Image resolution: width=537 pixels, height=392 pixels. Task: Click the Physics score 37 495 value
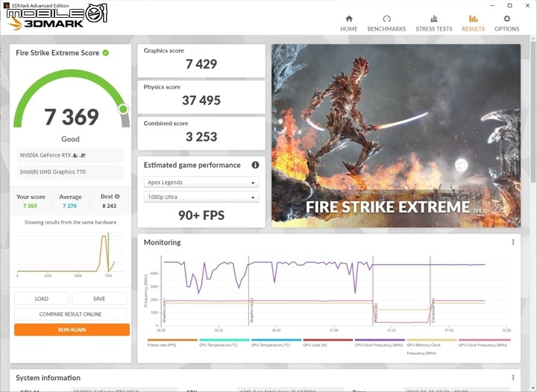point(201,100)
